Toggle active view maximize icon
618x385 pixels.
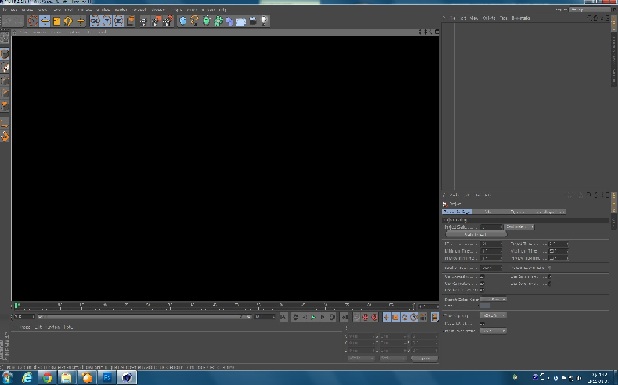tap(437, 32)
